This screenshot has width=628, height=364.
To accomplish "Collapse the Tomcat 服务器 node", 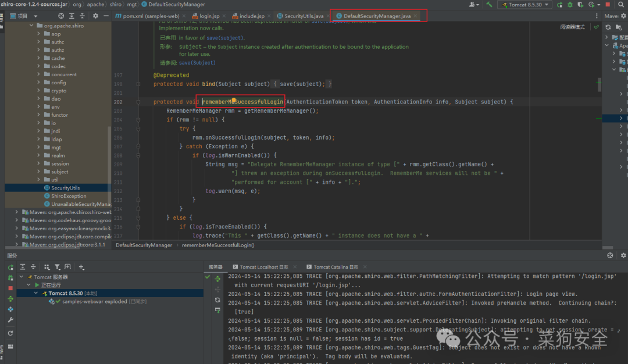I will (22, 277).
